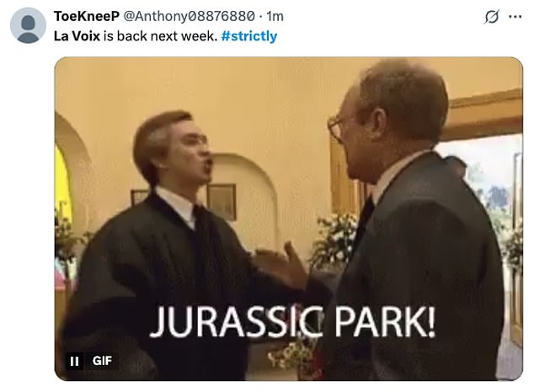Image resolution: width=534 pixels, height=392 pixels.
Task: Click the bold La Voix text
Action: click(77, 35)
